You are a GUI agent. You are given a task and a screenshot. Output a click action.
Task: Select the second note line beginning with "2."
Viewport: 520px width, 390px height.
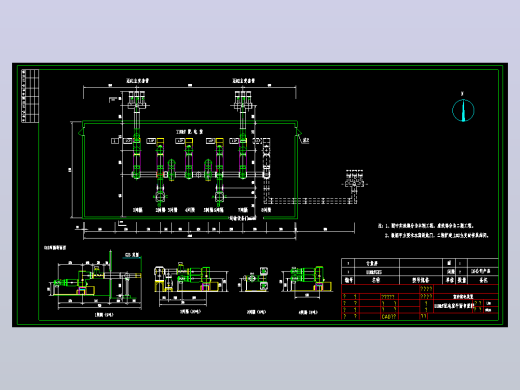point(437,235)
